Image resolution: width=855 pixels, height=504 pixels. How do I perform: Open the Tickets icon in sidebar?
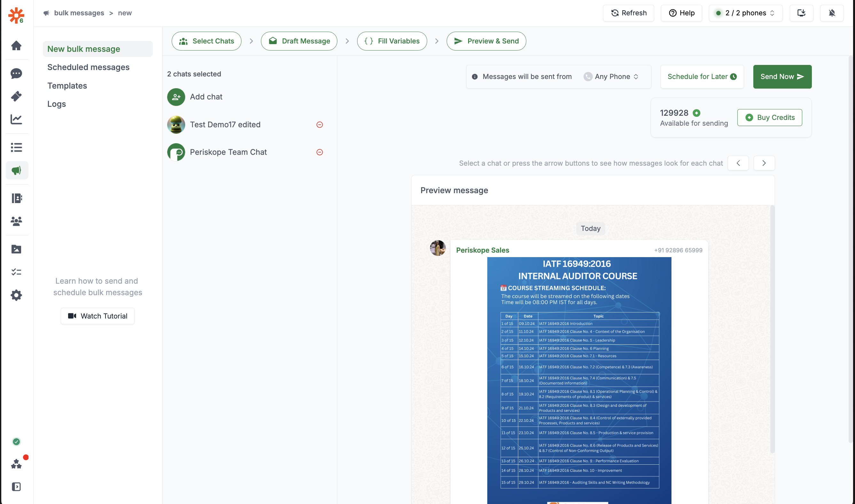pyautogui.click(x=16, y=97)
